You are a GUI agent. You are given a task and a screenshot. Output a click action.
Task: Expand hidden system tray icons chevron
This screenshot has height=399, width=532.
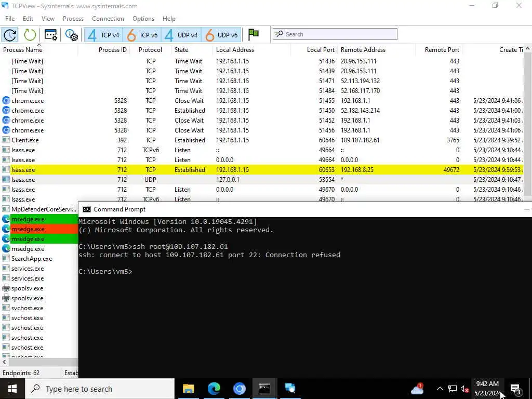440,389
